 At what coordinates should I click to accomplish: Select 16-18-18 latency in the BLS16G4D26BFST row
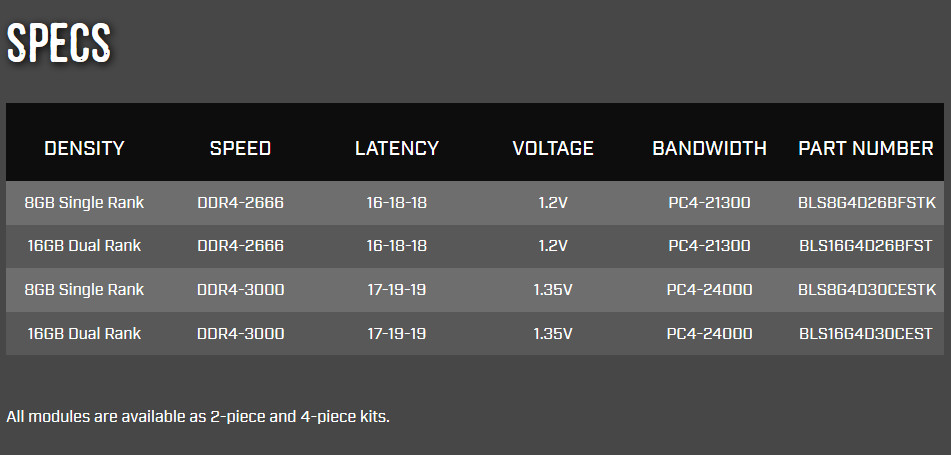coord(397,246)
